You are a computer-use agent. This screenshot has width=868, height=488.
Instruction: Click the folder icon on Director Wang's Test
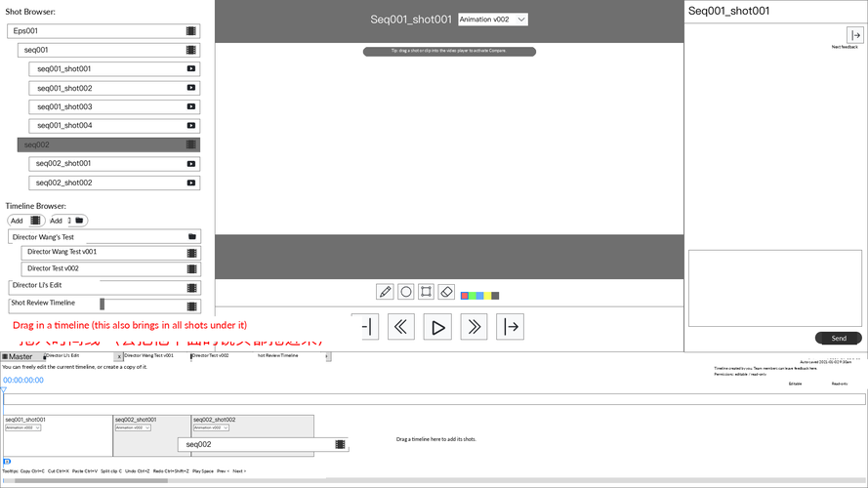click(192, 237)
